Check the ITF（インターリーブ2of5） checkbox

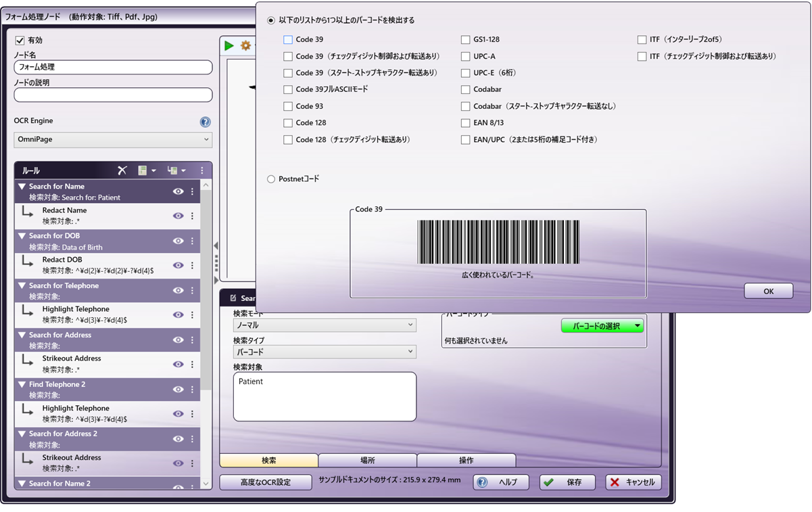[642, 40]
